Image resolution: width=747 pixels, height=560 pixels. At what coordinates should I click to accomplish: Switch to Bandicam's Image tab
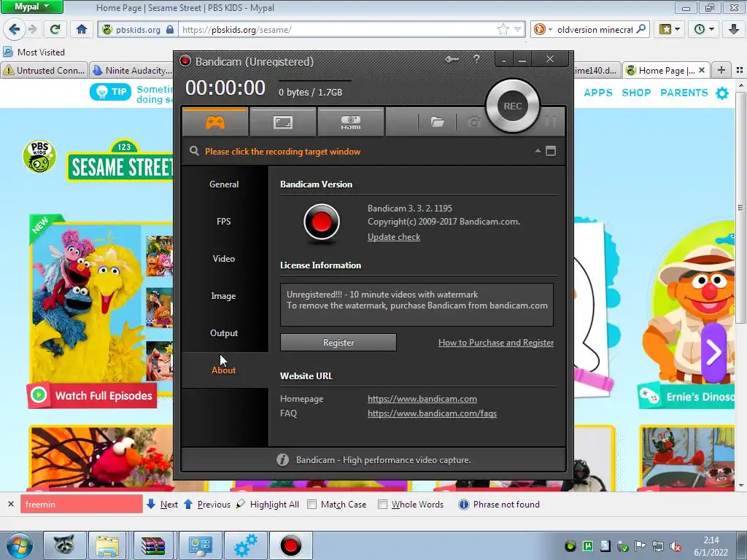pyautogui.click(x=224, y=296)
